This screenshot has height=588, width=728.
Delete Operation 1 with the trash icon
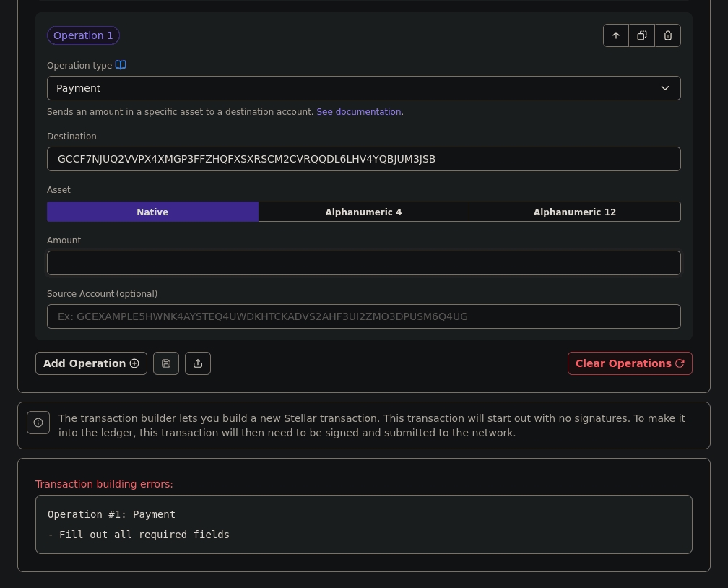tap(667, 35)
